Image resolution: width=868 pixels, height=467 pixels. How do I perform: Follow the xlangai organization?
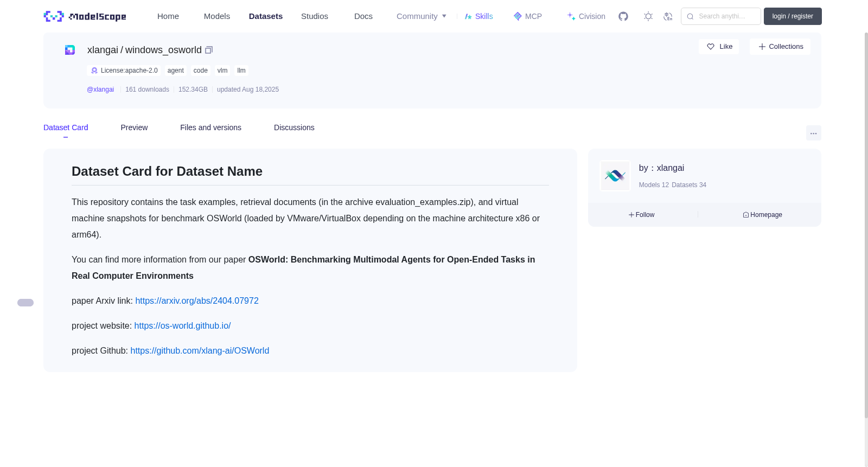click(641, 215)
